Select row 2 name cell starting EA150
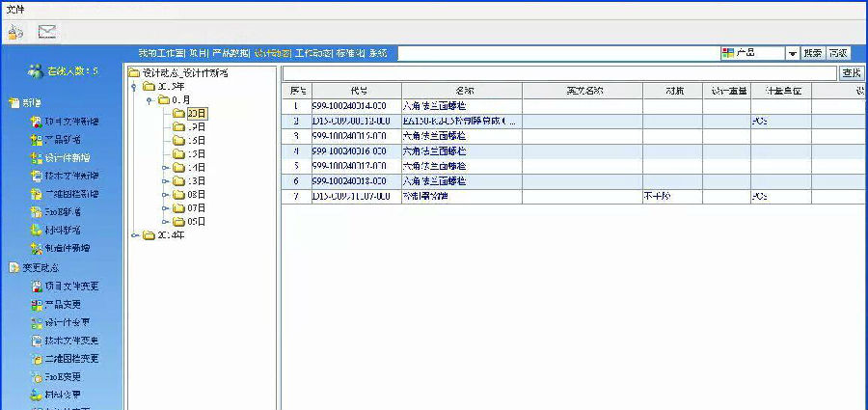868x410 pixels. tap(462, 121)
